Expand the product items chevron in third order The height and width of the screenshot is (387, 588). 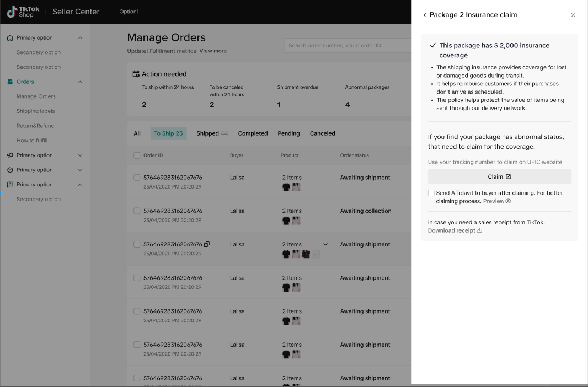(x=325, y=244)
